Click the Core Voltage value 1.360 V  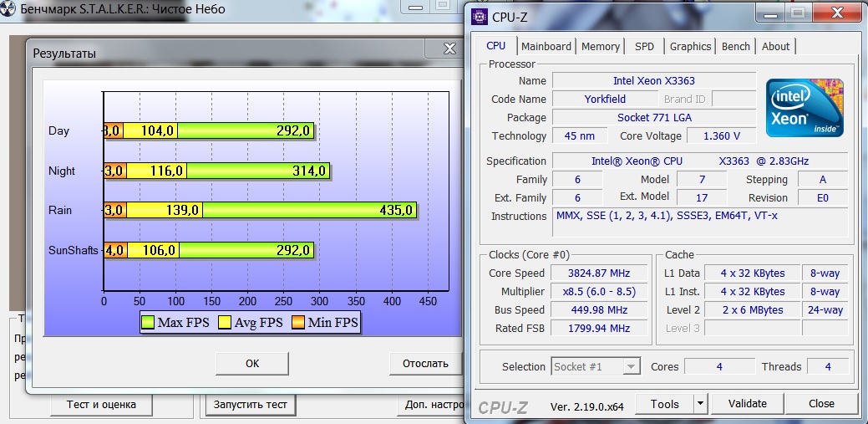coord(721,135)
